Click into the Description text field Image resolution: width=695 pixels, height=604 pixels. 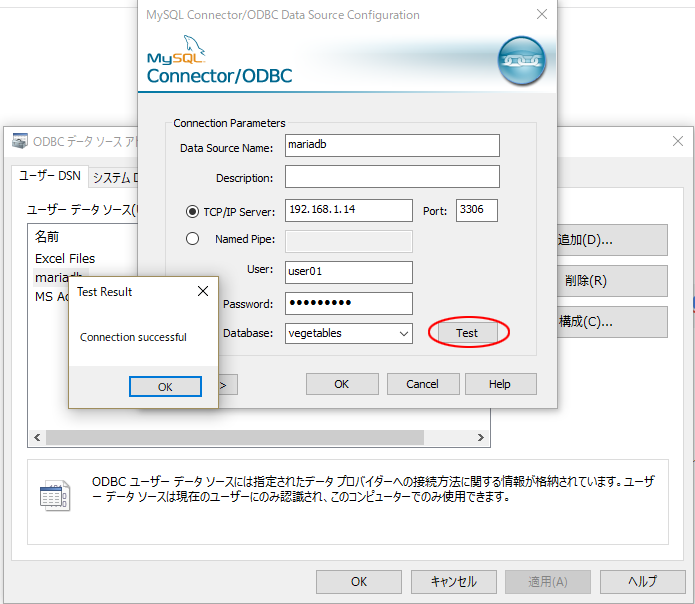(391, 177)
